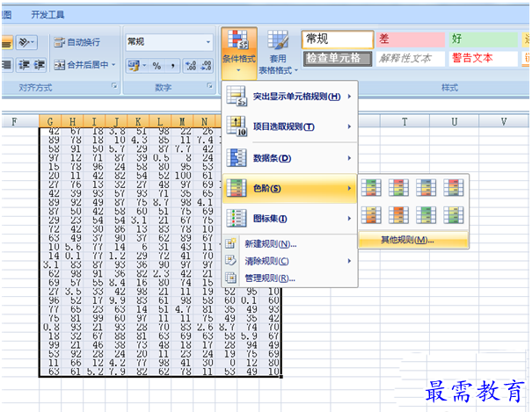Click the 条件格式 conditional formatting icon
Image resolution: width=532 pixels, height=419 pixels.
(238, 40)
